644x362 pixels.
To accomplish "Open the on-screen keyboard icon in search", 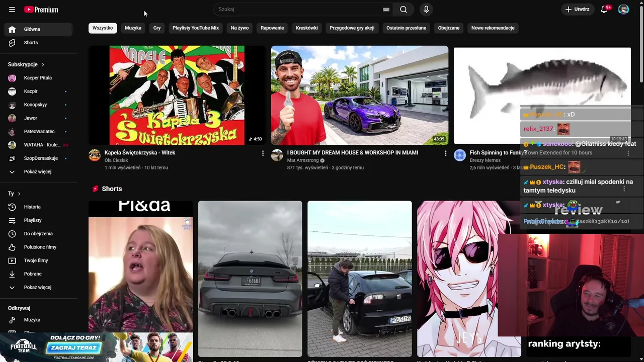I will tap(386, 9).
